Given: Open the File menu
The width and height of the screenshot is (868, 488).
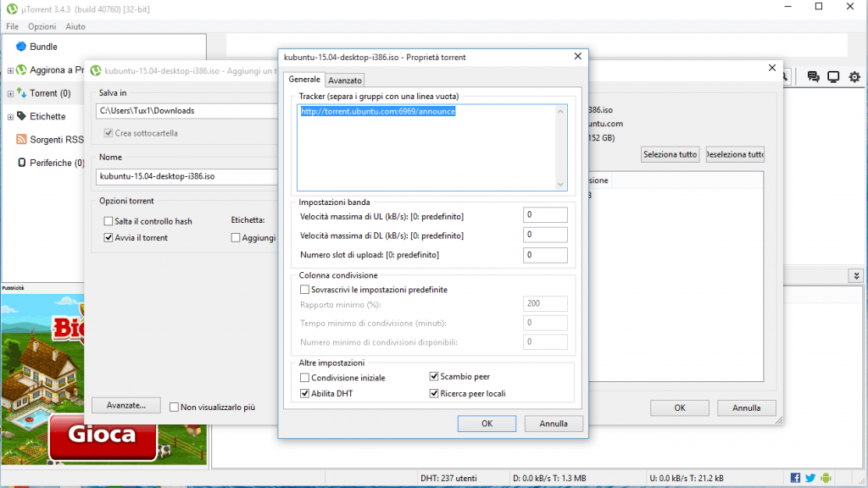Looking at the screenshot, I should pyautogui.click(x=12, y=26).
